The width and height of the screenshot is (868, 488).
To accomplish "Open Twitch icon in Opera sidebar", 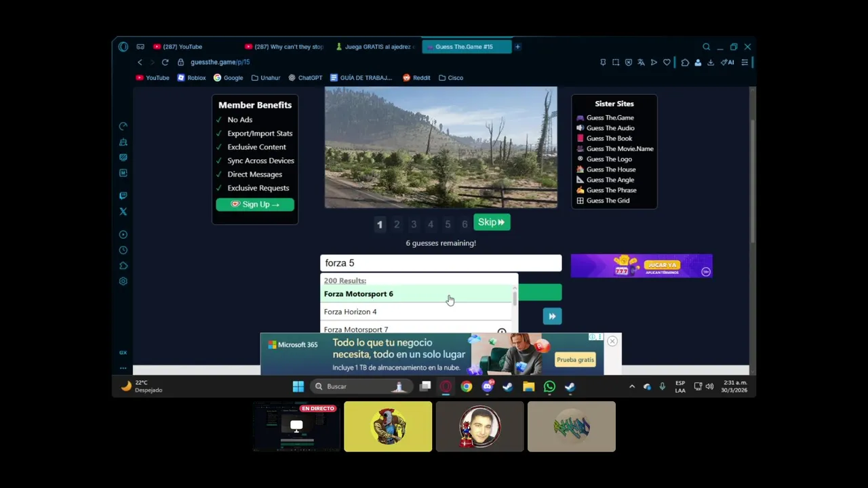I will [x=123, y=196].
